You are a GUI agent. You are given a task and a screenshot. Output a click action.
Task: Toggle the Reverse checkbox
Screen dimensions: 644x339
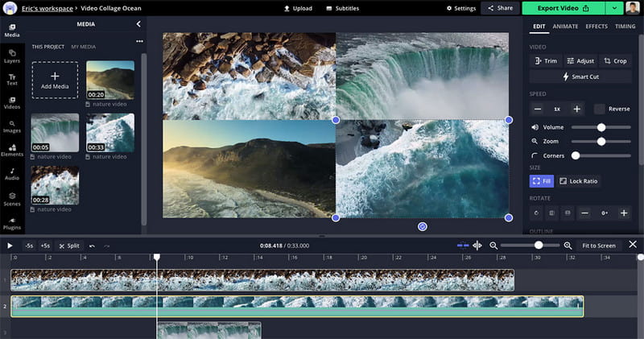tap(599, 109)
